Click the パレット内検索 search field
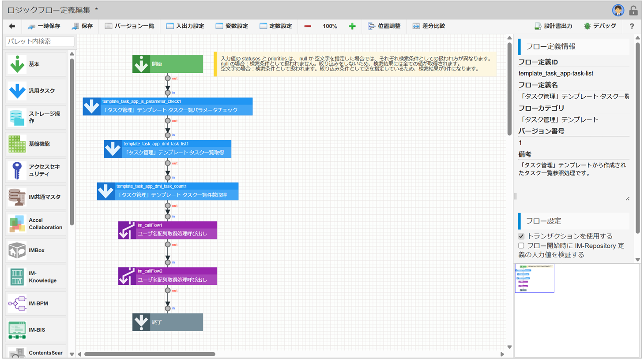The width and height of the screenshot is (644, 362). point(39,41)
